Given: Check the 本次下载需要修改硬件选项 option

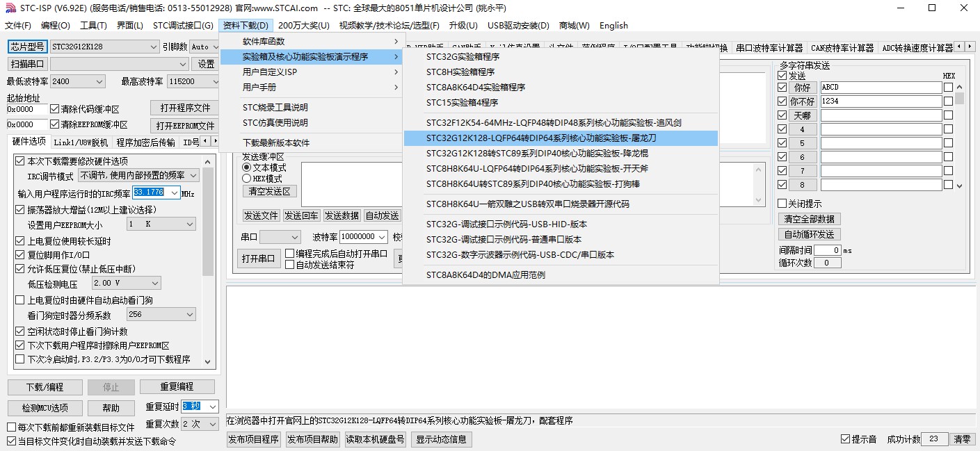Looking at the screenshot, I should click(19, 161).
